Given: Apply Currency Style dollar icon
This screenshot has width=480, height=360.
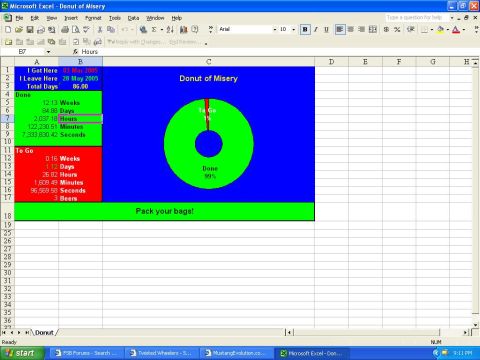Looking at the screenshot, I should [x=386, y=30].
